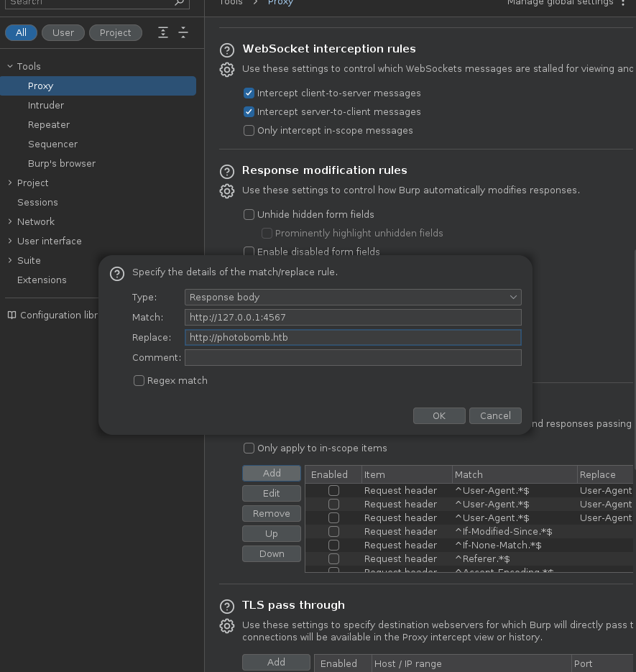The width and height of the screenshot is (636, 672).
Task: Uncheck Intercept client-to-server messages
Action: click(249, 93)
